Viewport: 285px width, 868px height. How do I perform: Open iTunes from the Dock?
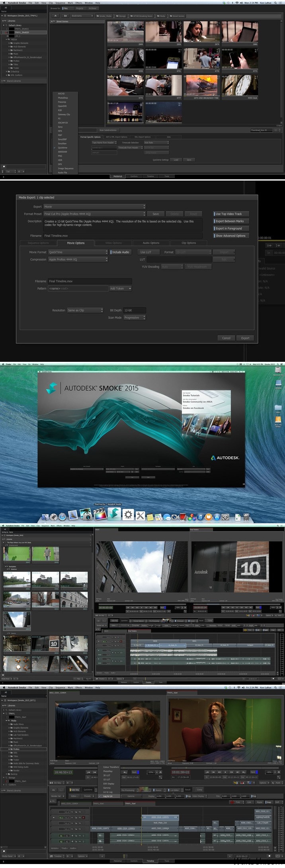[200, 517]
